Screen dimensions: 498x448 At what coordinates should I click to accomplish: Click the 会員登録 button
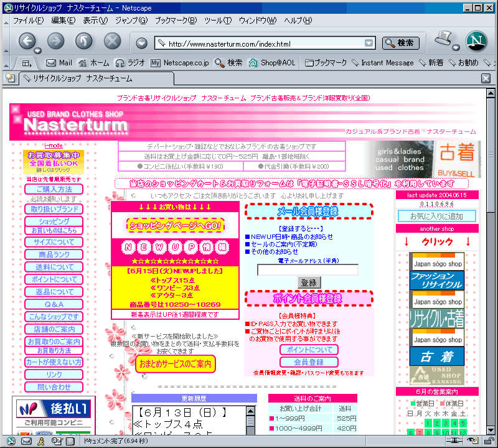click(309, 362)
